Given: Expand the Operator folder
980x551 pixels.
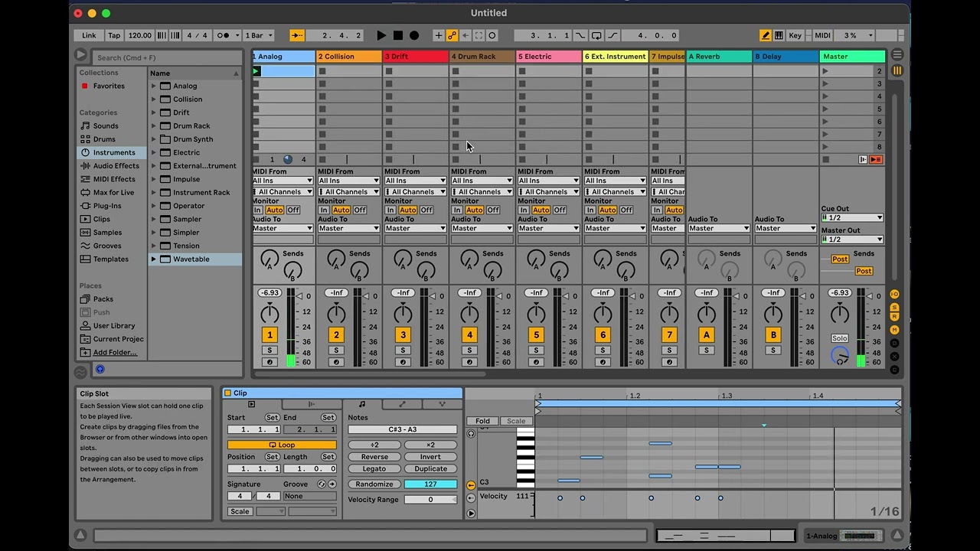Looking at the screenshot, I should click(153, 206).
